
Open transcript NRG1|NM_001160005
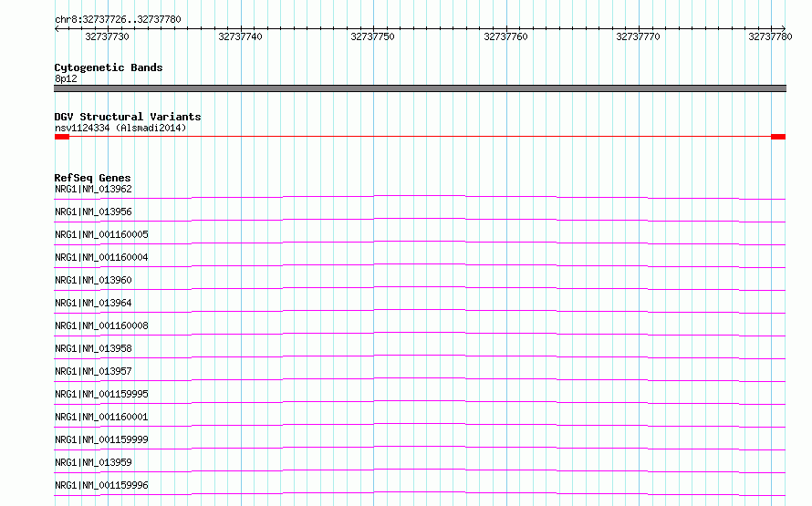pyautogui.click(x=101, y=234)
